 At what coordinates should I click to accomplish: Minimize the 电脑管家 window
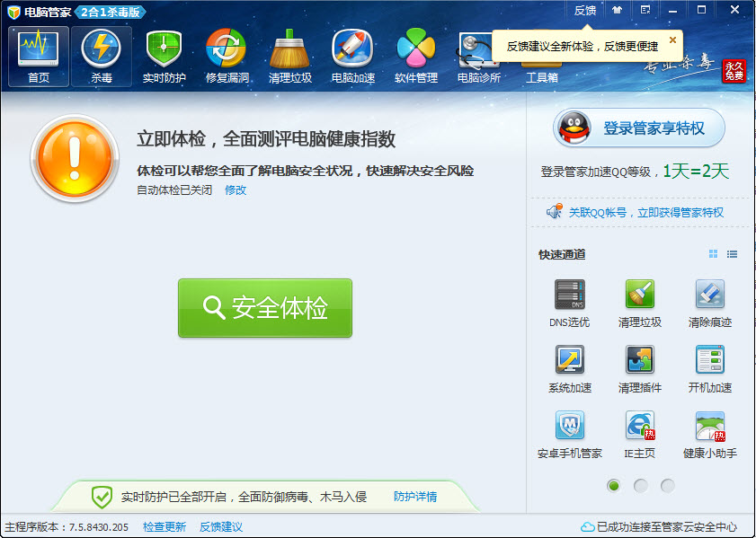pos(672,10)
